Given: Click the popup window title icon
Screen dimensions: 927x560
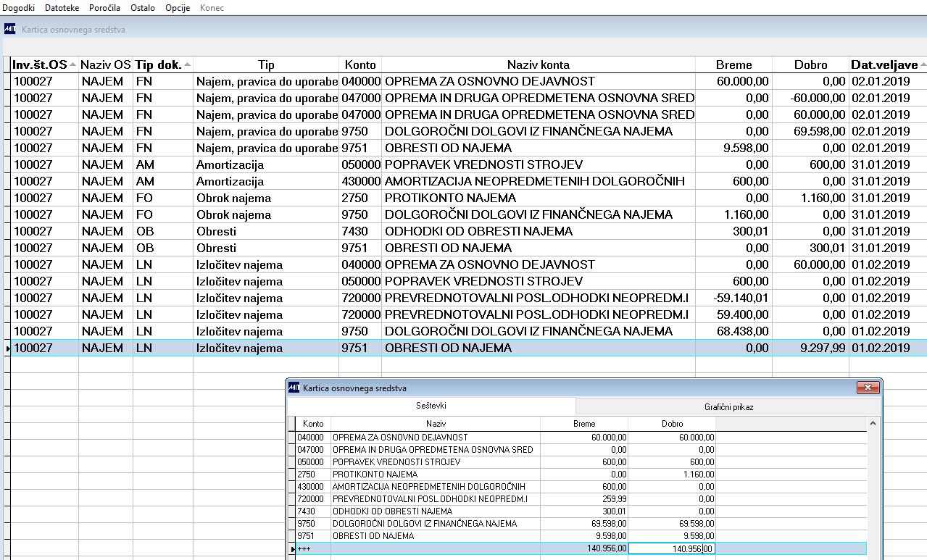Looking at the screenshot, I should (x=294, y=388).
